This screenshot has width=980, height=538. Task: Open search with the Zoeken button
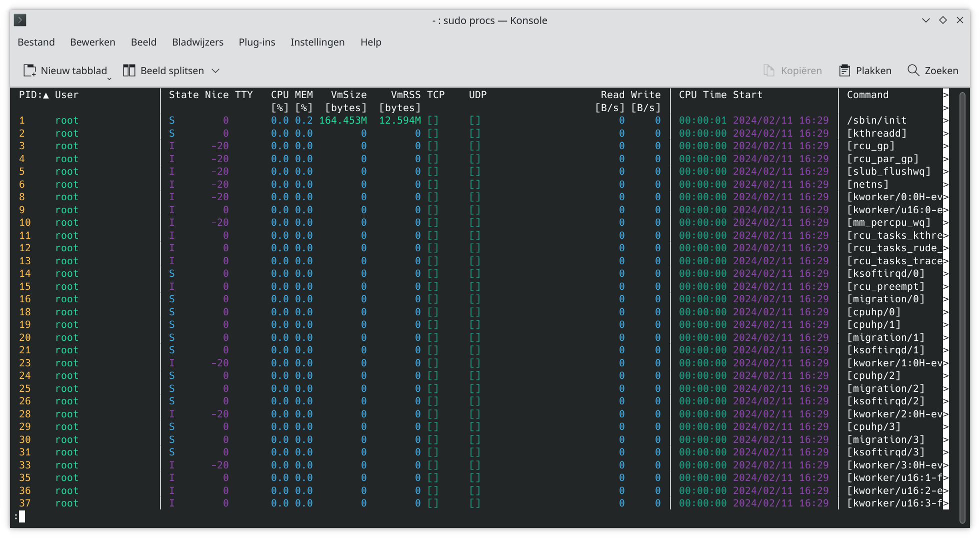933,71
